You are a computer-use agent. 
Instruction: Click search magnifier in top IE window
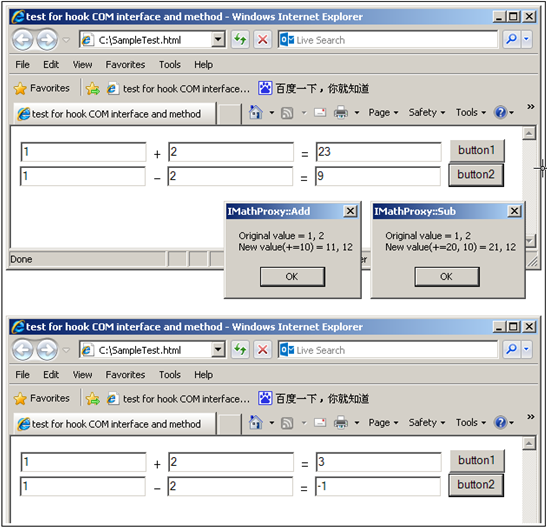[511, 39]
